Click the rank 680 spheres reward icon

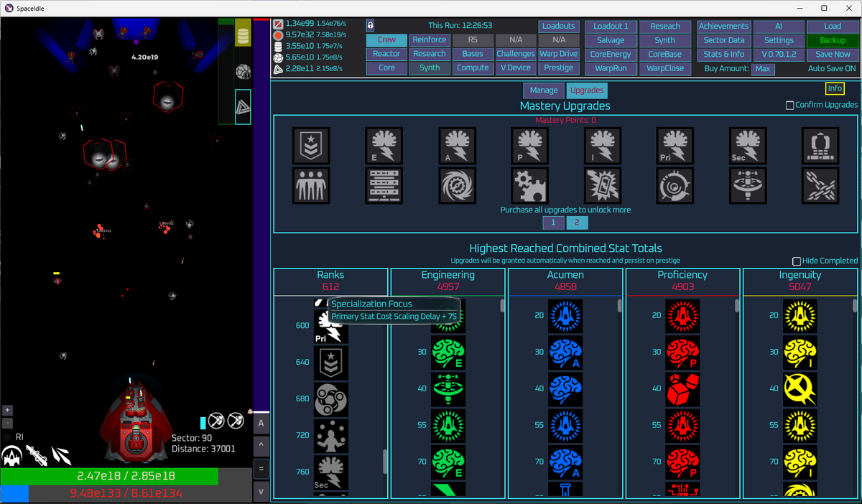(331, 399)
